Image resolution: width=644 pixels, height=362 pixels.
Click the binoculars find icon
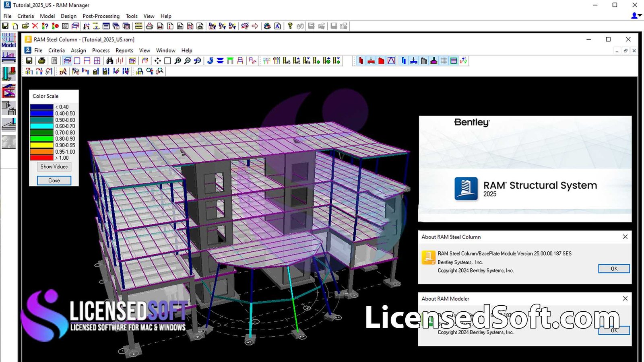[x=110, y=61]
